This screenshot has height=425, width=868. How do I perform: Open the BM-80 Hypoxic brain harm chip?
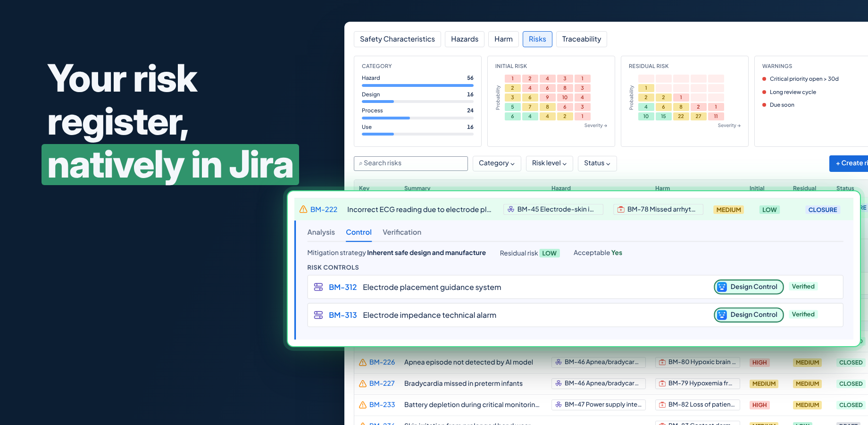point(698,362)
